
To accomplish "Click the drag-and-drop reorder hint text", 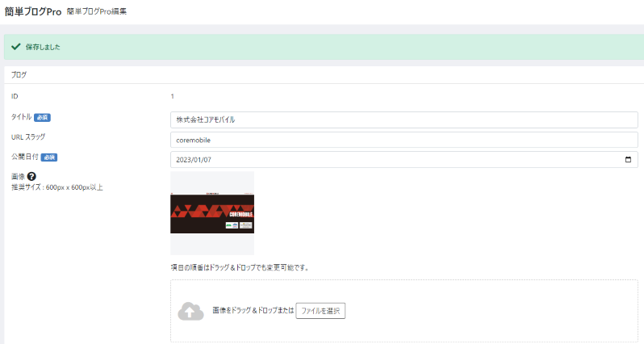I will [x=240, y=267].
